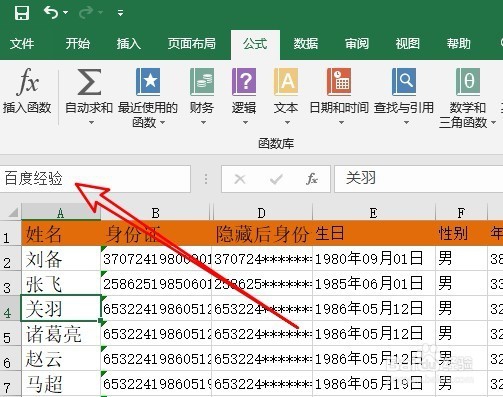Screen dimensions: 503x397
Task: Click the 生日 header cell
Action: tap(374, 233)
